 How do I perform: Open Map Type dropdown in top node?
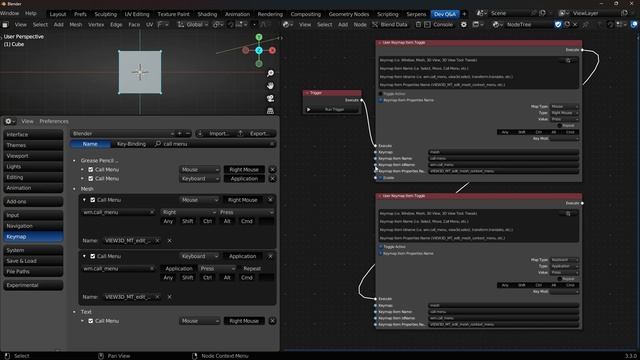point(565,107)
